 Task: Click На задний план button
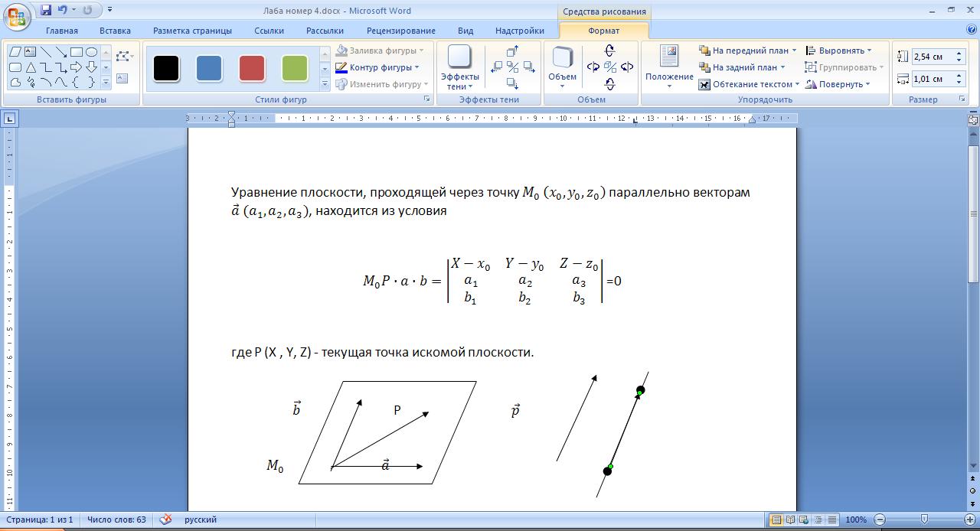741,67
